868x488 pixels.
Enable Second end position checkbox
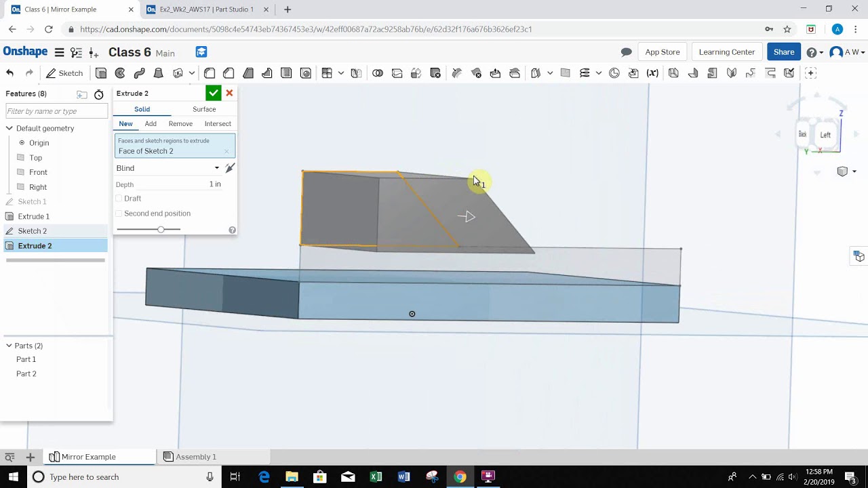(x=119, y=213)
